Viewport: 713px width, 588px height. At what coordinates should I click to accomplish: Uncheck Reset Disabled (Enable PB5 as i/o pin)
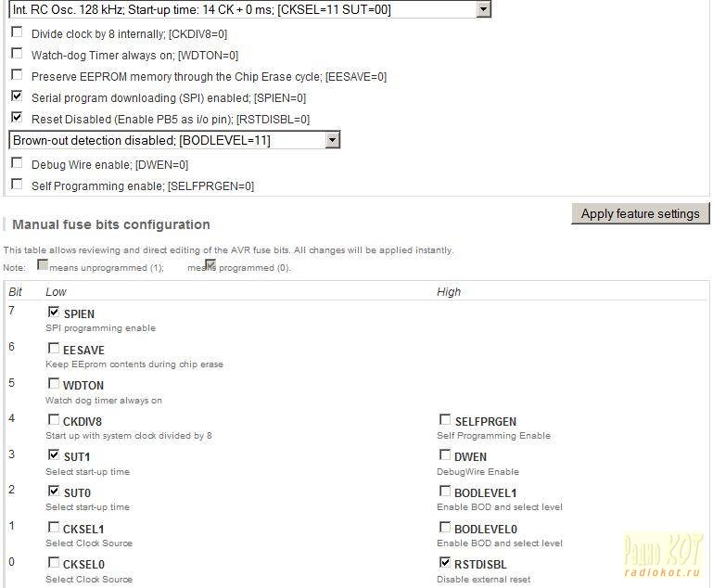pyautogui.click(x=17, y=118)
